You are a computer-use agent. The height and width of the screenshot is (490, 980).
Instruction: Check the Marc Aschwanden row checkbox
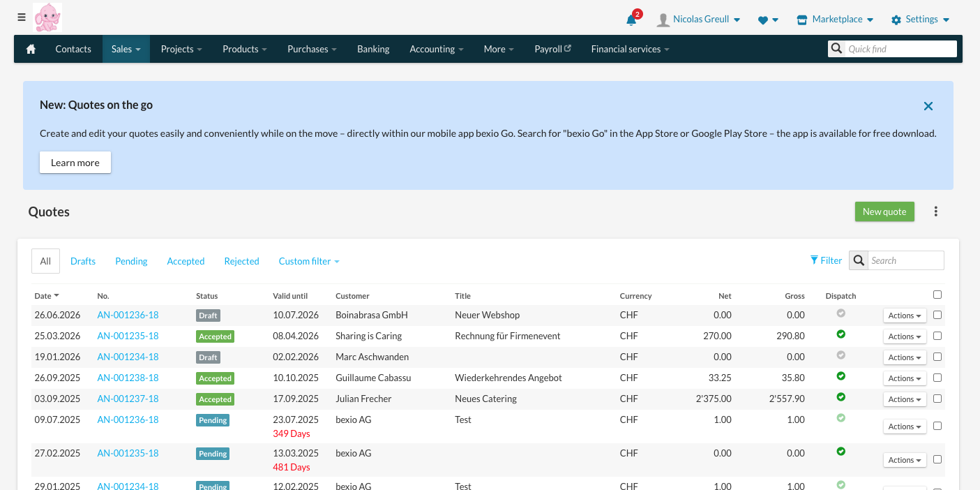click(x=937, y=357)
